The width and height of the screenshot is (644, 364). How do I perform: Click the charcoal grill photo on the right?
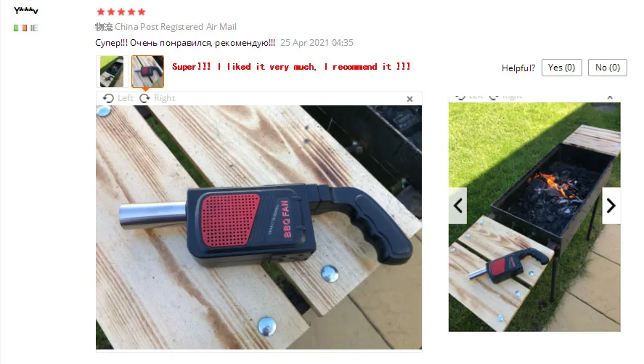click(534, 217)
